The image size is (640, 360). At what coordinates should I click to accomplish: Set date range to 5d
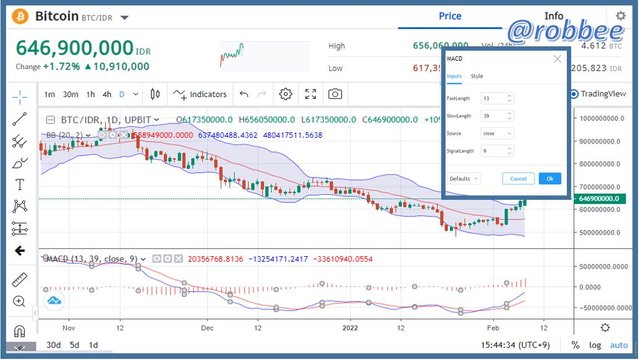tap(74, 345)
